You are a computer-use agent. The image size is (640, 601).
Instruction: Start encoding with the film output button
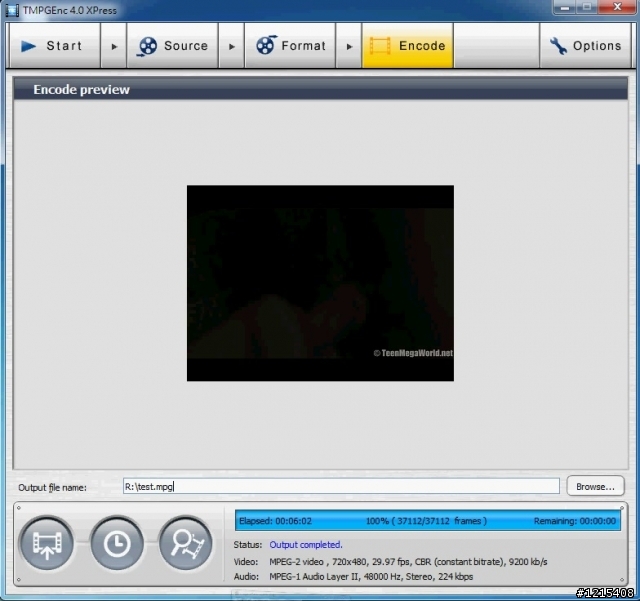click(x=47, y=543)
